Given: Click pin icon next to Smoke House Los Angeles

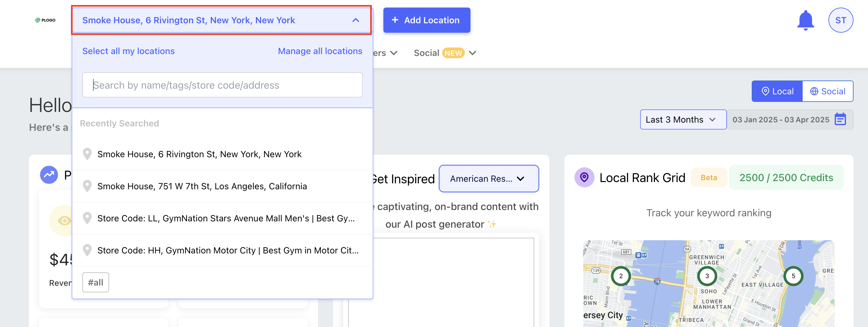Looking at the screenshot, I should click(87, 186).
